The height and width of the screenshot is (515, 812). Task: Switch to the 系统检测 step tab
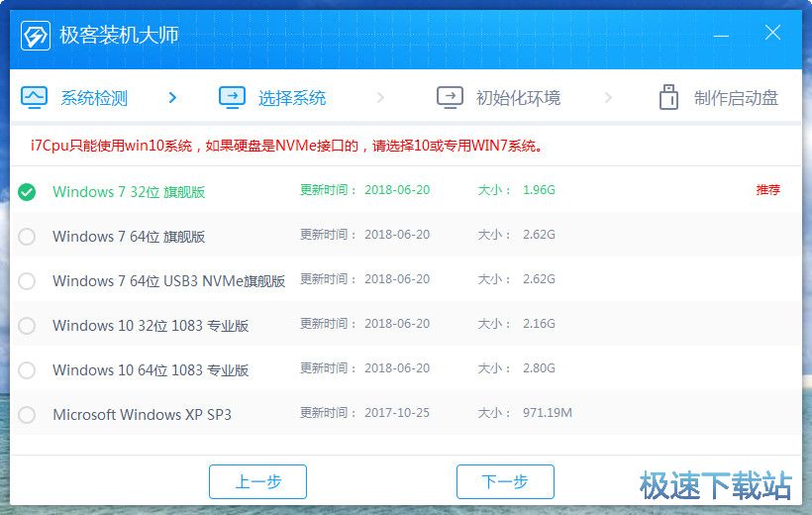coord(94,98)
